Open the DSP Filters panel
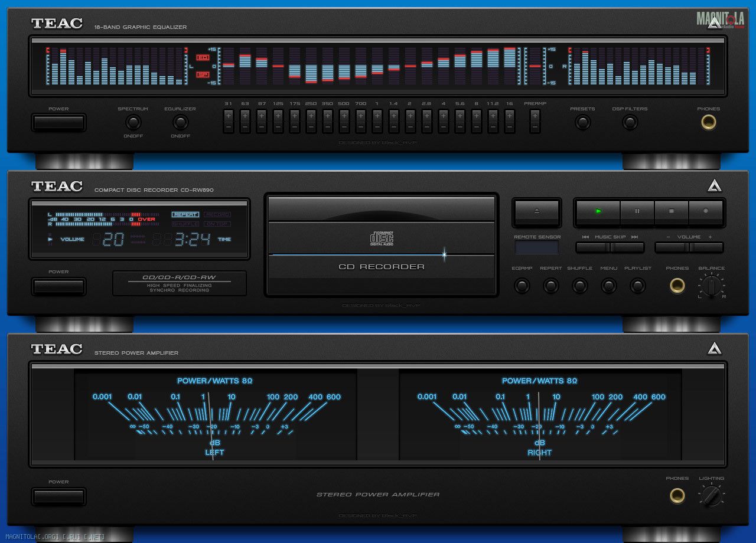The height and width of the screenshot is (543, 756). 630,123
